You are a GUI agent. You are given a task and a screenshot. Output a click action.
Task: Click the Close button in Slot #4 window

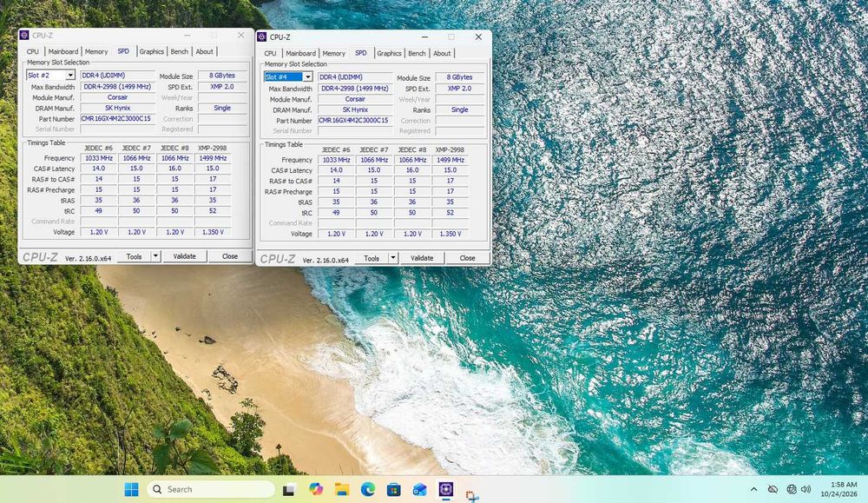[467, 258]
